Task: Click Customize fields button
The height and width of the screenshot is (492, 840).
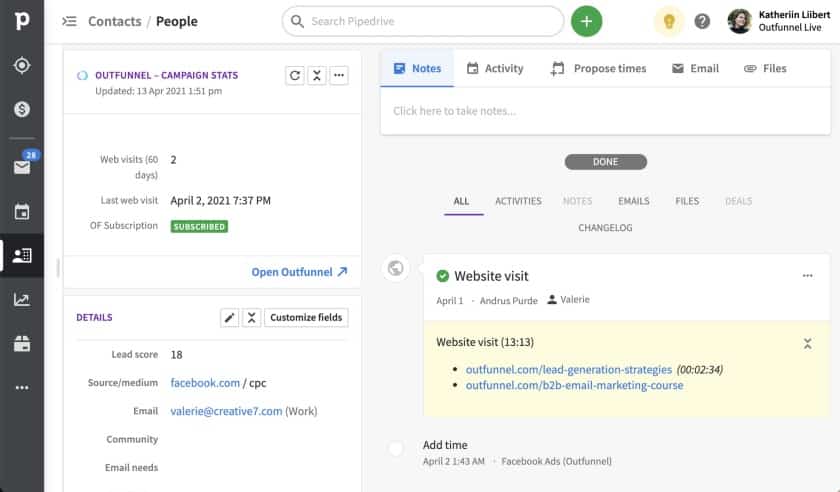Action: point(306,317)
